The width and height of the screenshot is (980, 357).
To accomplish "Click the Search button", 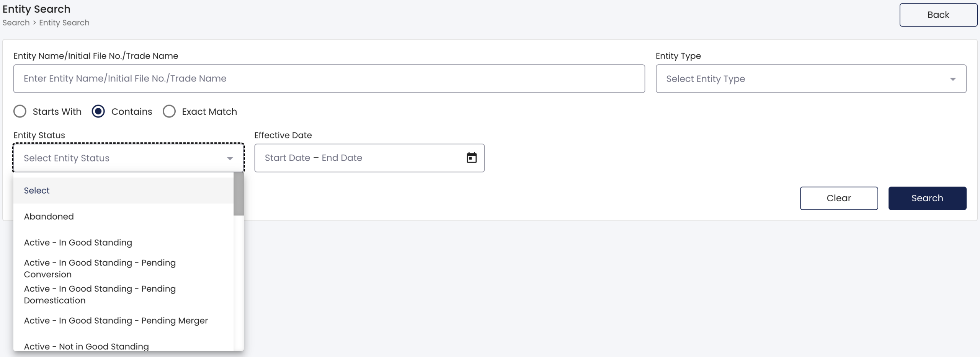I will [x=927, y=198].
